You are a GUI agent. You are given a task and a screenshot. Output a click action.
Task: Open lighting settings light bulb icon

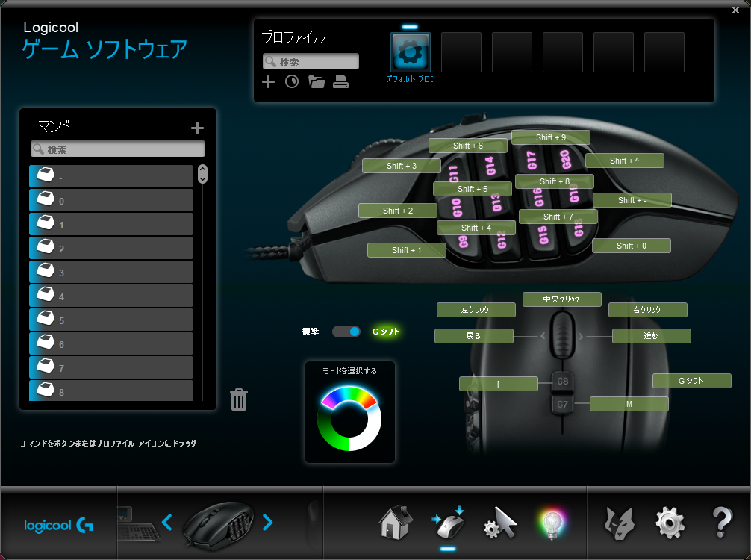coord(552,523)
